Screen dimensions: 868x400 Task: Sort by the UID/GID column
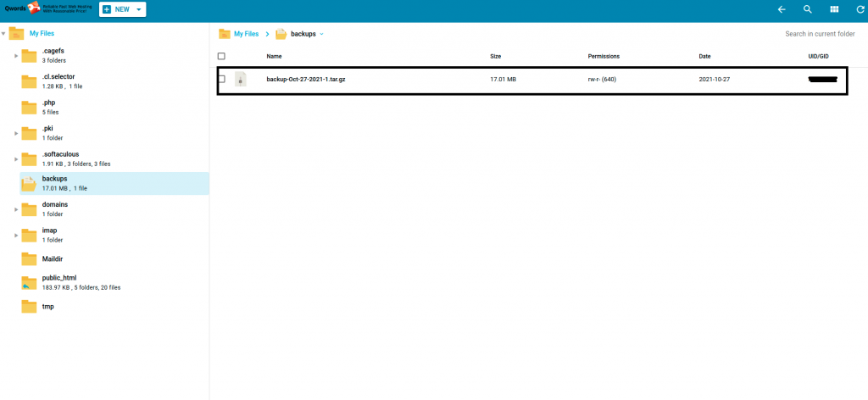818,57
